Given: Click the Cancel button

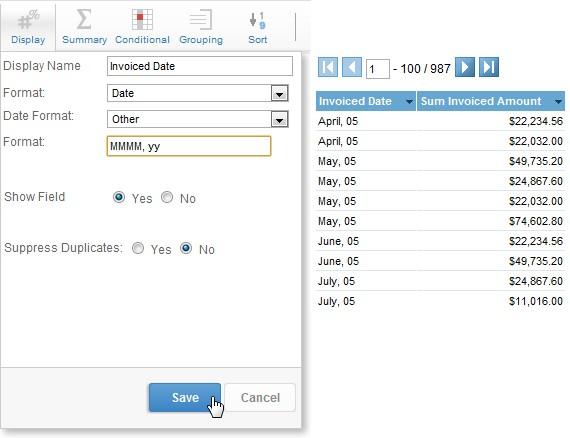Looking at the screenshot, I should coord(260,398).
